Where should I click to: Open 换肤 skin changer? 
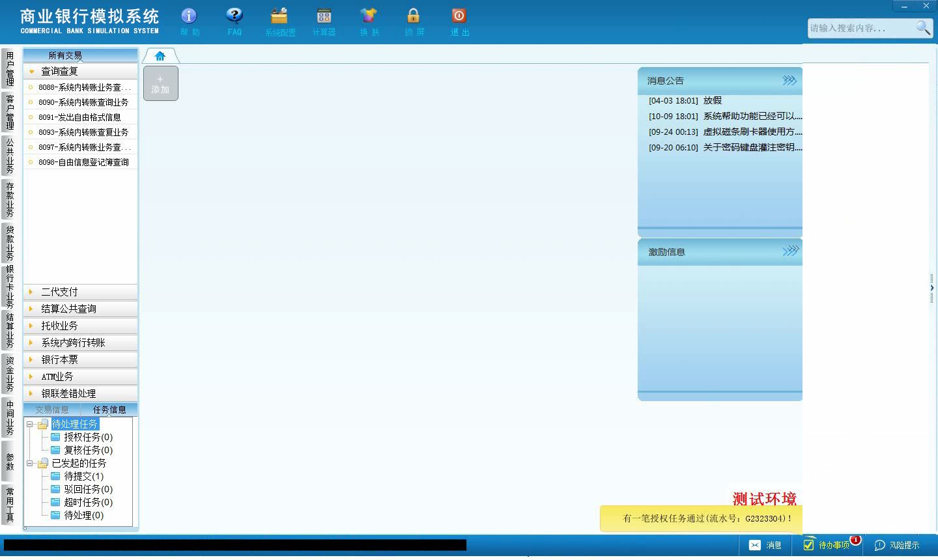coord(369,21)
